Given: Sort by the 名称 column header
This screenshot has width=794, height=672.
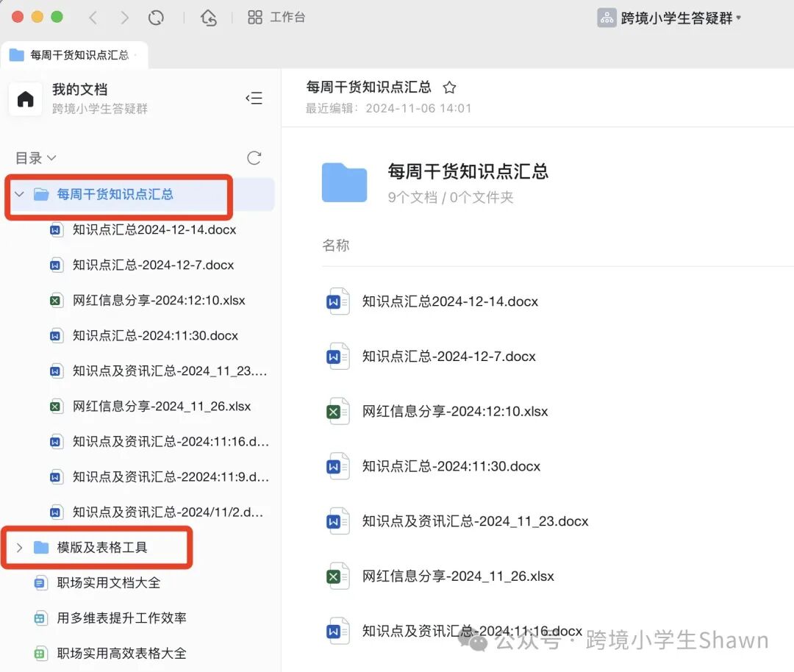Looking at the screenshot, I should point(335,246).
